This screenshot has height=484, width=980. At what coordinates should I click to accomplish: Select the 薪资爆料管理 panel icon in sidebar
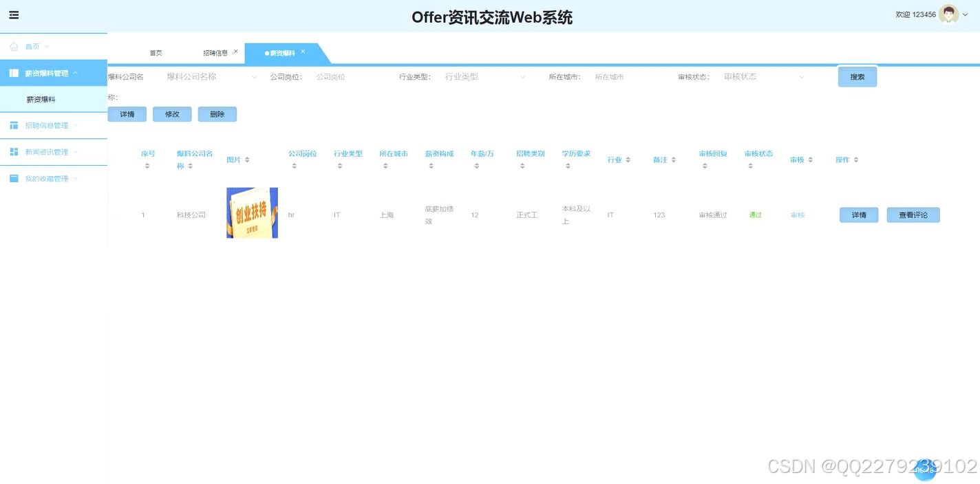14,72
